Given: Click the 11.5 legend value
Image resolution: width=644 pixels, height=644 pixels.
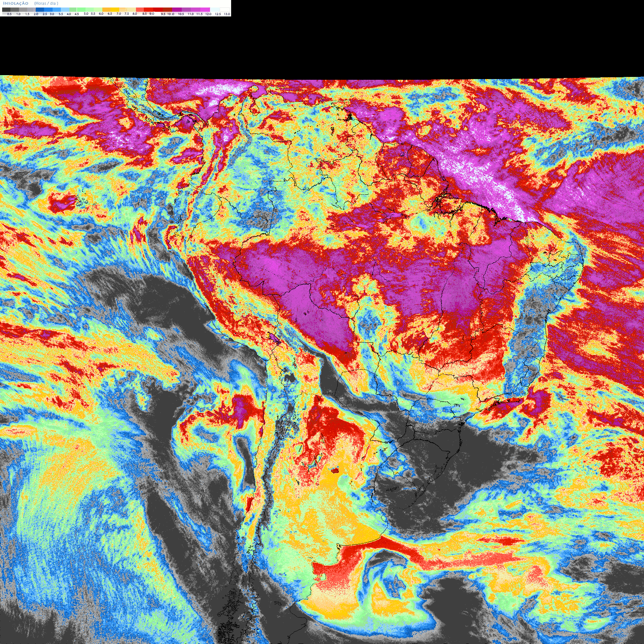Looking at the screenshot, I should click(199, 14).
